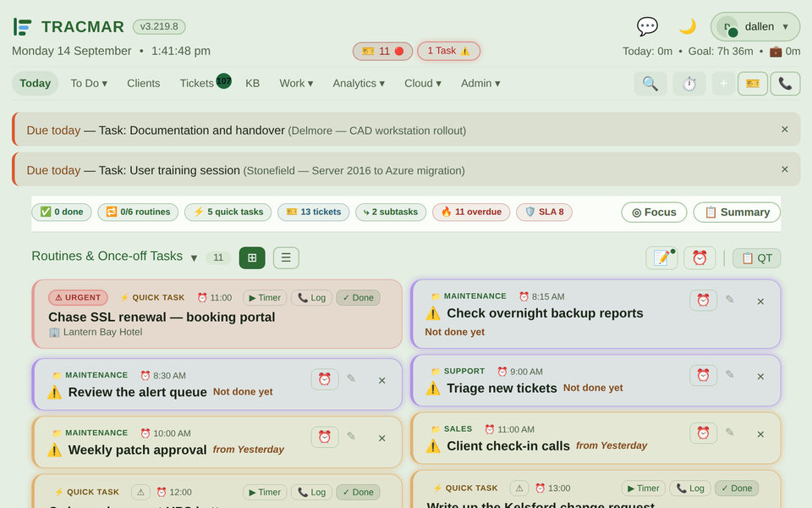Snooze Review the alert queue alarm
Viewport: 812px width, 508px height.
coord(325,379)
